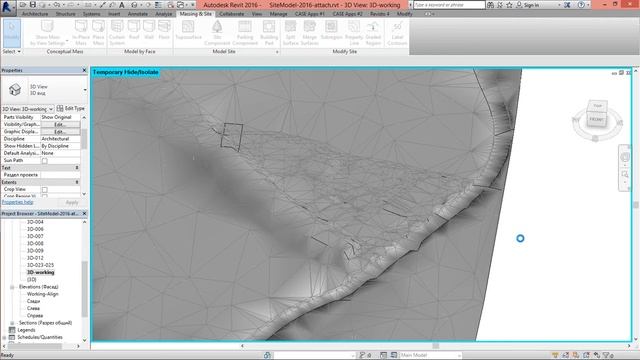Expand the Schedules/Quantities tree node
640x360 pixels.
point(4,338)
